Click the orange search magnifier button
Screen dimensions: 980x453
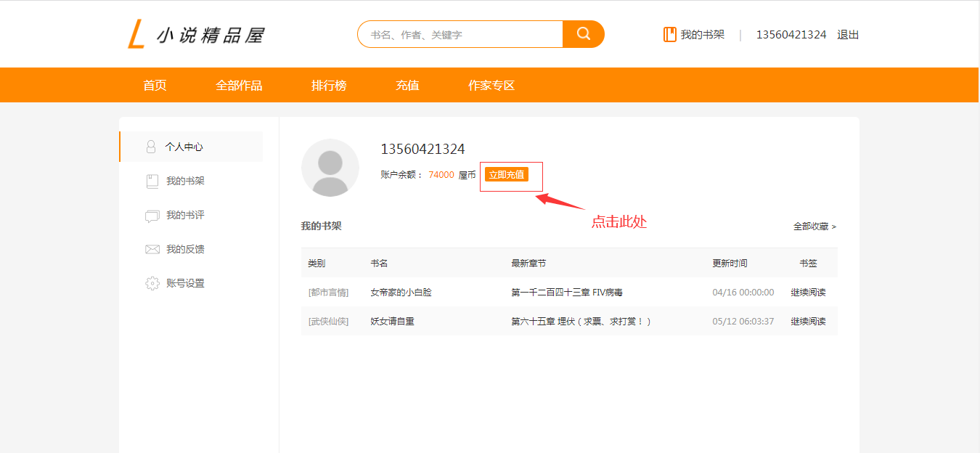tap(583, 34)
